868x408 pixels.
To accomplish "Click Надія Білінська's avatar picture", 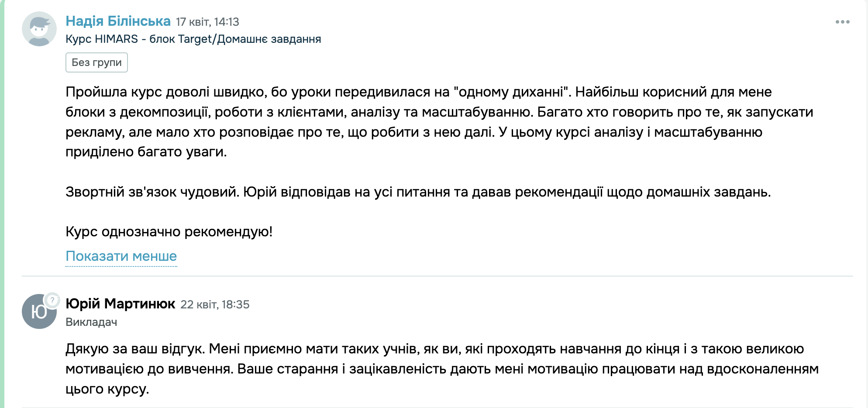I will pyautogui.click(x=39, y=29).
